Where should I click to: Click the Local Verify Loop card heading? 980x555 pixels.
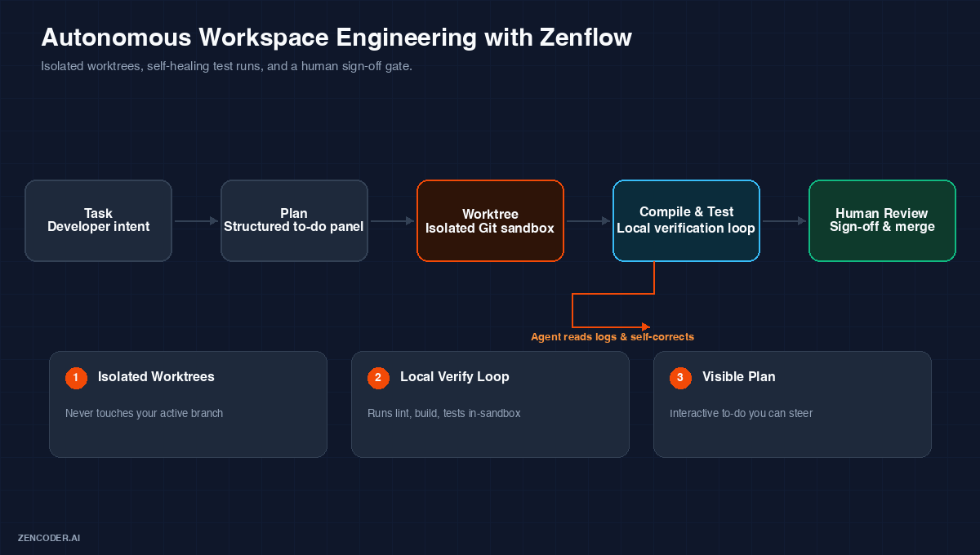click(x=454, y=377)
